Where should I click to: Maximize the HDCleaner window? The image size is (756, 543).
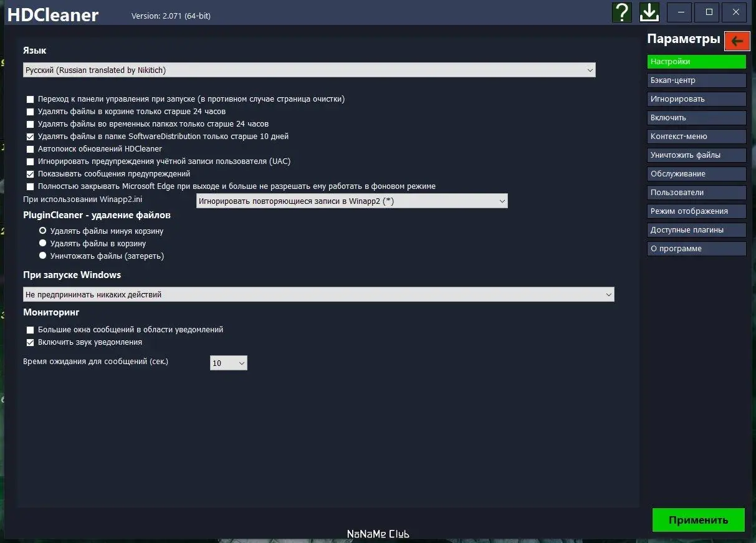point(708,12)
